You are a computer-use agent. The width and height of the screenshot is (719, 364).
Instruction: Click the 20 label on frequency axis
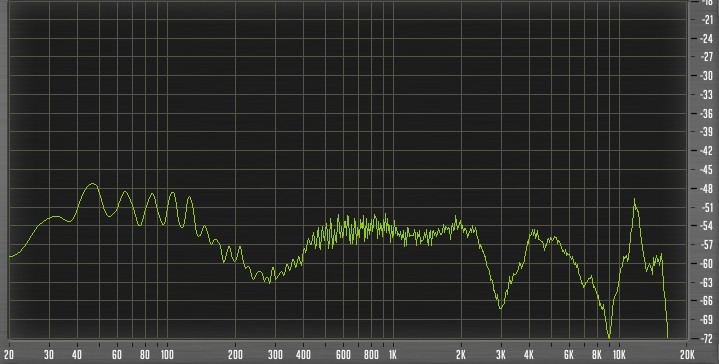click(x=9, y=354)
